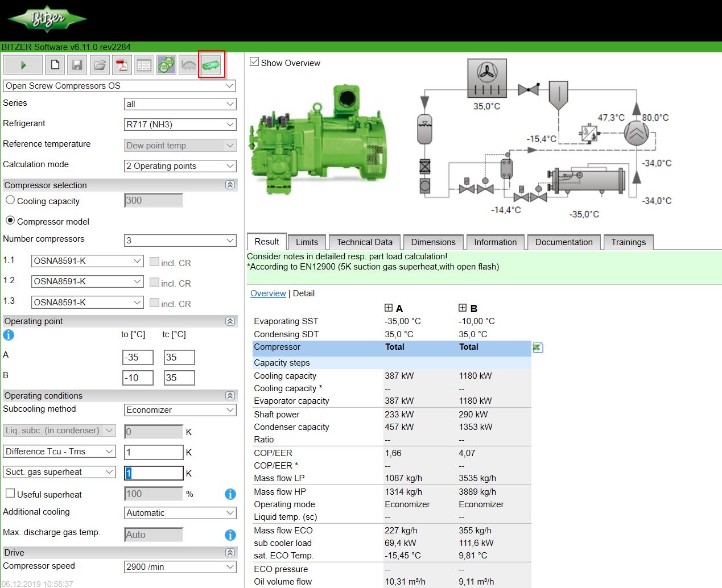Open the table view icon
722x588 pixels.
pyautogui.click(x=143, y=64)
